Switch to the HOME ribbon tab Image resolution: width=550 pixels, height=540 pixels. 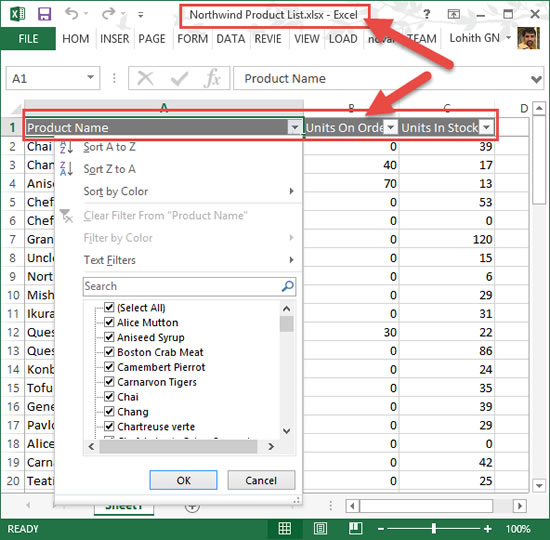pyautogui.click(x=75, y=39)
